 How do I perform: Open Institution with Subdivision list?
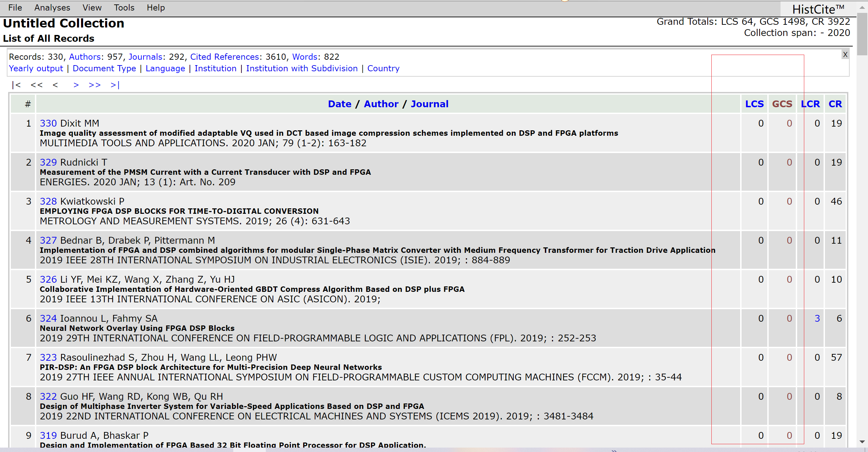point(301,69)
